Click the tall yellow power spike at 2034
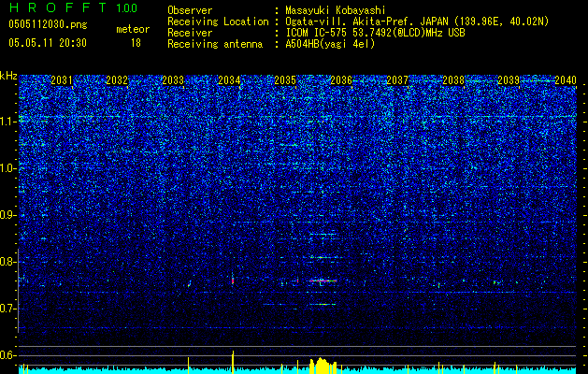 [233, 362]
